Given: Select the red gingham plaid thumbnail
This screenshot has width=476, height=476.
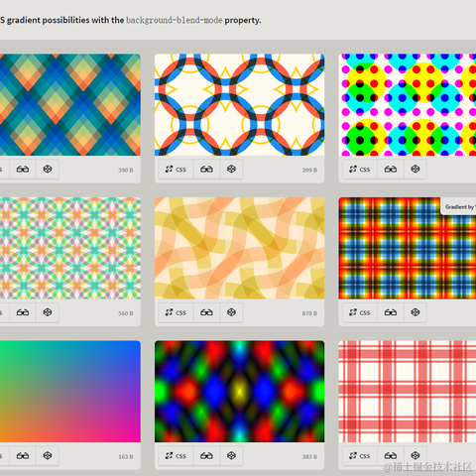Looking at the screenshot, I should pos(408,392).
